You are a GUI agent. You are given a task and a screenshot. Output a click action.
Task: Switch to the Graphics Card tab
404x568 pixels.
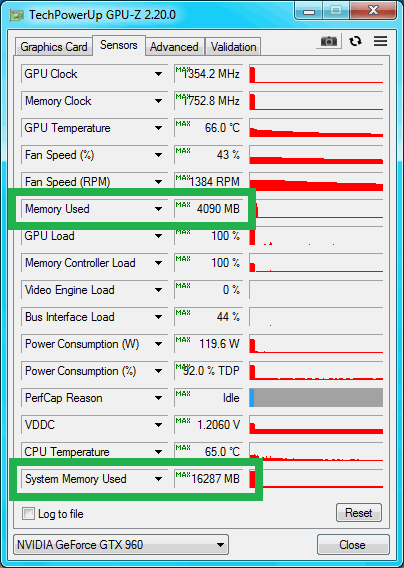54,47
